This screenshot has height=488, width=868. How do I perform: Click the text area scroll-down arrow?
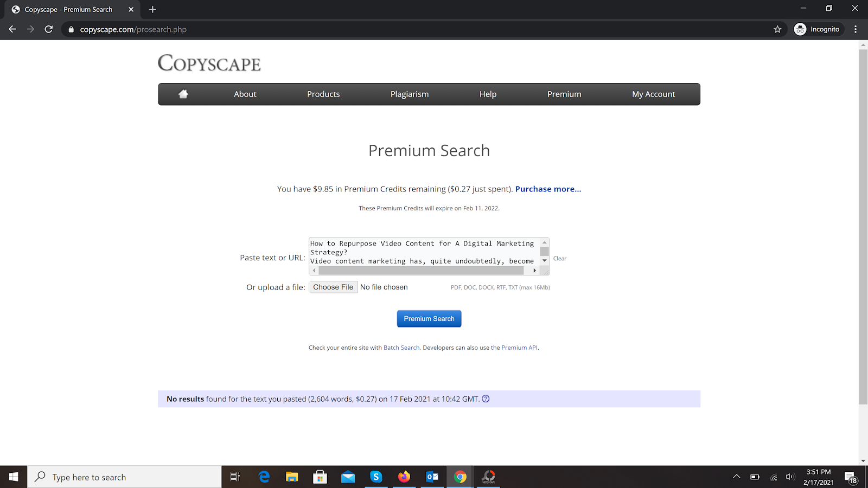545,261
